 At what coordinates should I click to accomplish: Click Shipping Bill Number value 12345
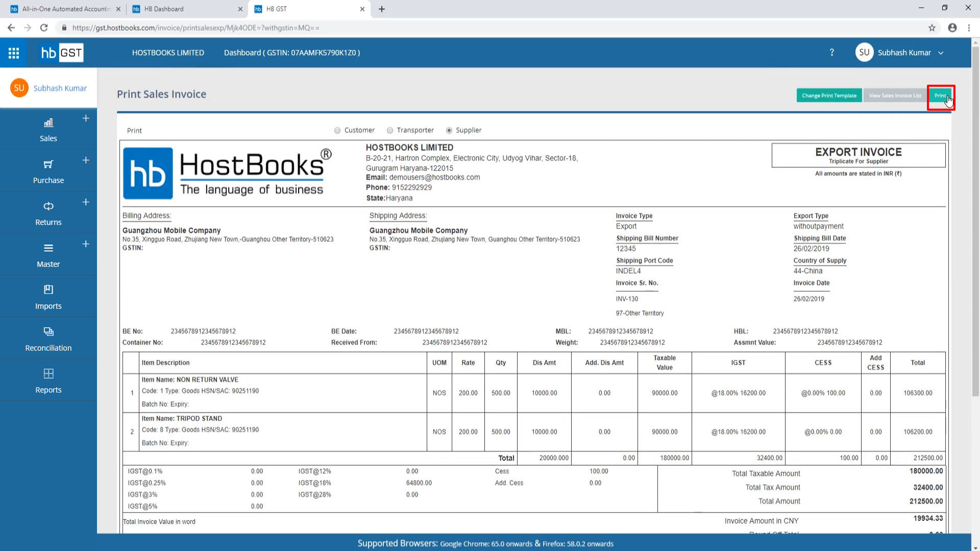[626, 248]
